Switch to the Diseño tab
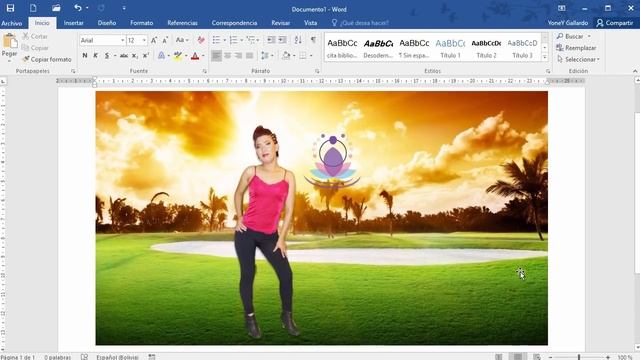Screen dimensions: 640x360 pyautogui.click(x=107, y=23)
